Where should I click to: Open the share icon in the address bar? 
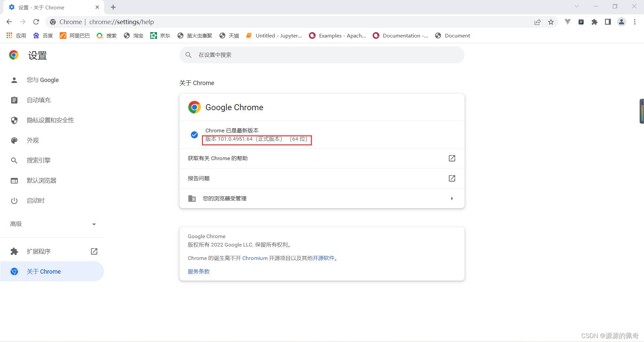click(538, 22)
